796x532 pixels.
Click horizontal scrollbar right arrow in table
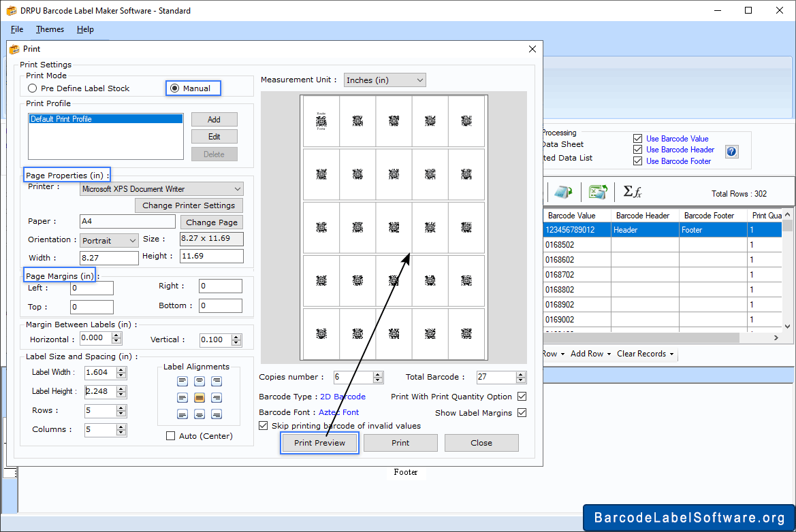(776, 337)
